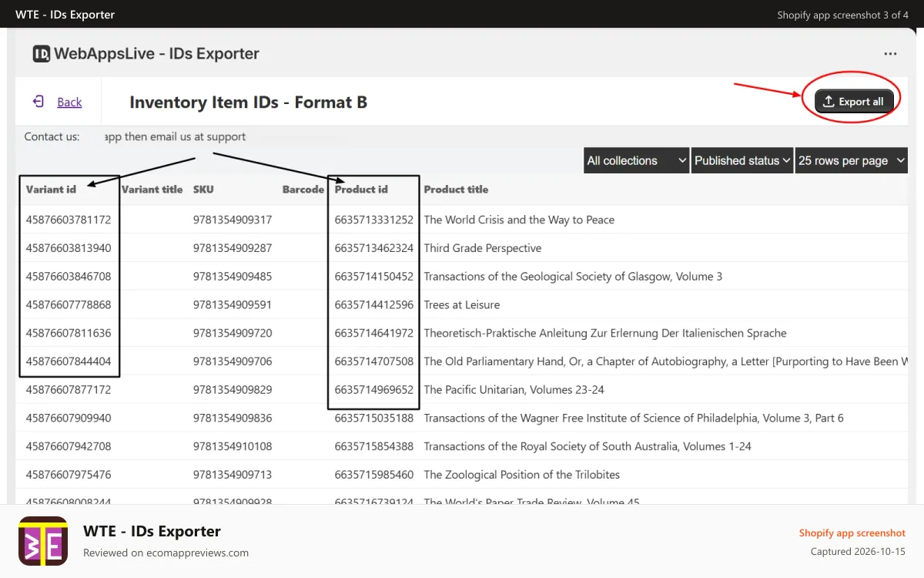Click title The World Crisis and the Way to Peace

pos(519,220)
